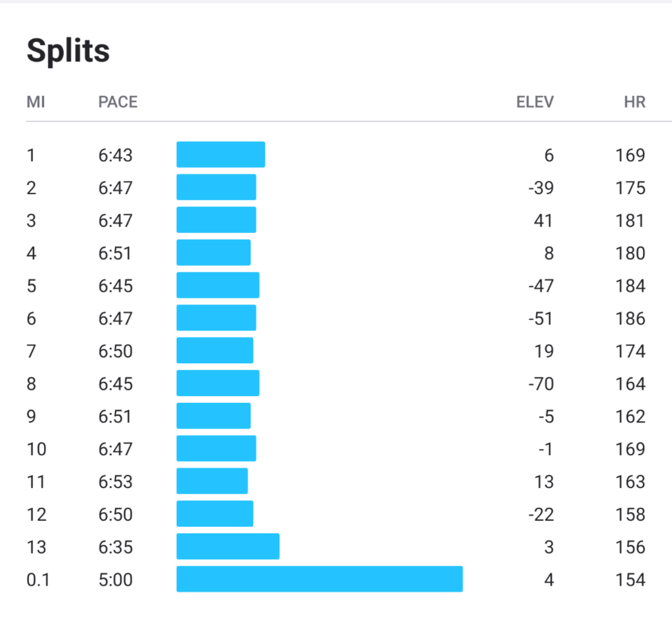Tap the mile 1 pace bar
Viewport: 672px width, 628px height.
(x=221, y=155)
